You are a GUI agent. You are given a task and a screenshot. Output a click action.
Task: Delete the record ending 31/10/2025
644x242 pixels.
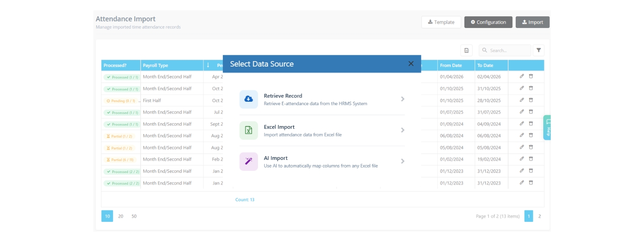pyautogui.click(x=531, y=88)
